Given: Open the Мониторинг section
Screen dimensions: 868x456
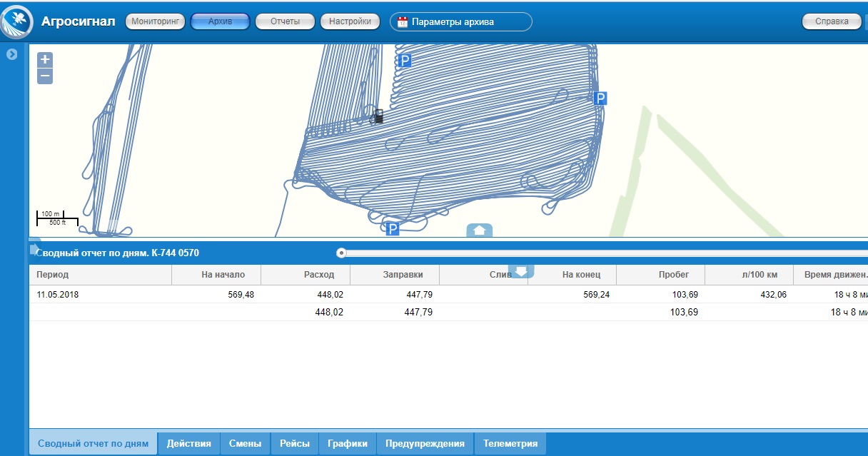Looking at the screenshot, I should click(x=155, y=22).
